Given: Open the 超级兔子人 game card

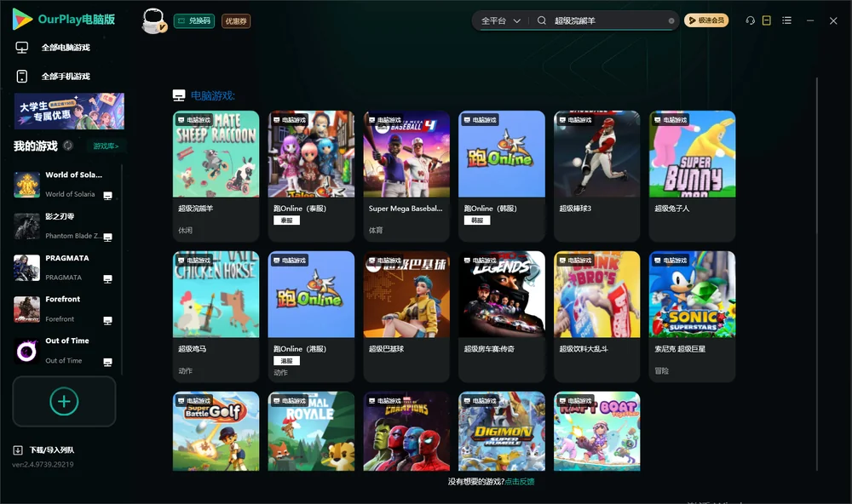Looking at the screenshot, I should (x=692, y=176).
